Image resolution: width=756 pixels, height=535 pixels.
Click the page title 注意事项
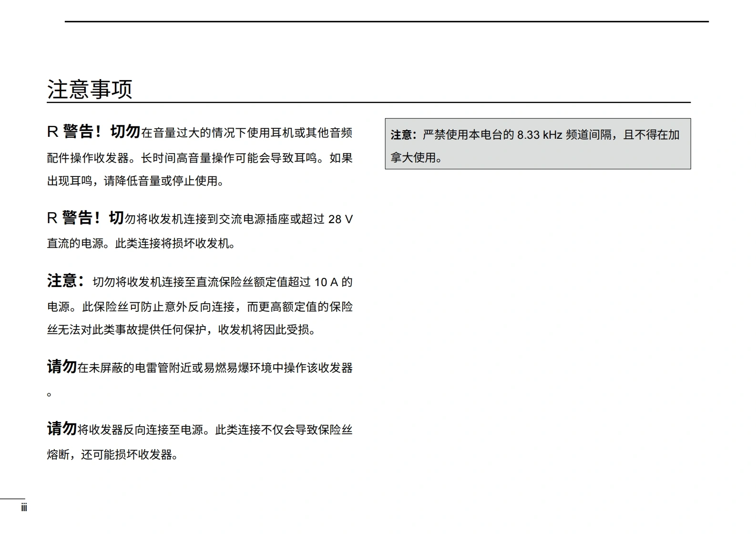90,89
